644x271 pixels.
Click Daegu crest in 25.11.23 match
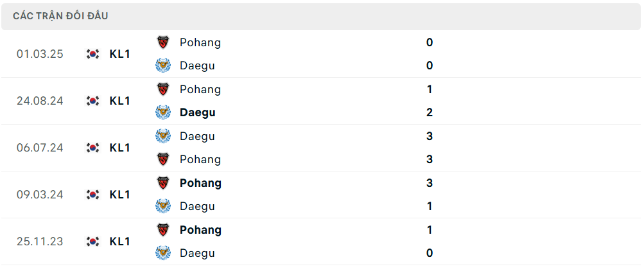[163, 253]
